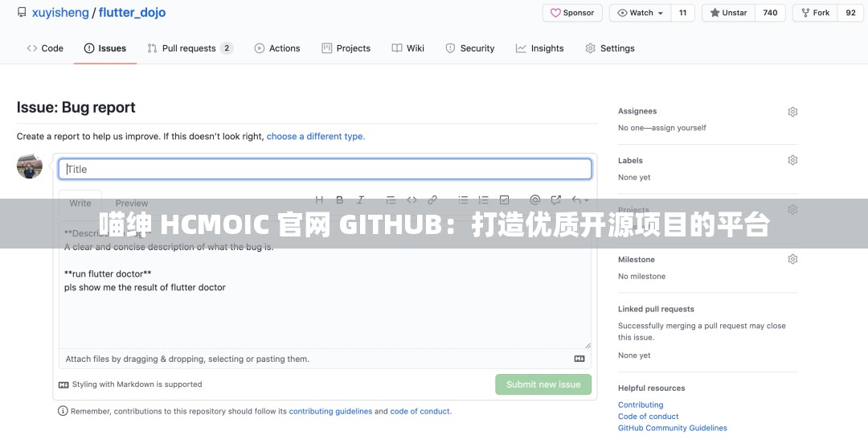Click the Milestone sidebar heading
Image resolution: width=868 pixels, height=448 pixels.
tap(636, 259)
